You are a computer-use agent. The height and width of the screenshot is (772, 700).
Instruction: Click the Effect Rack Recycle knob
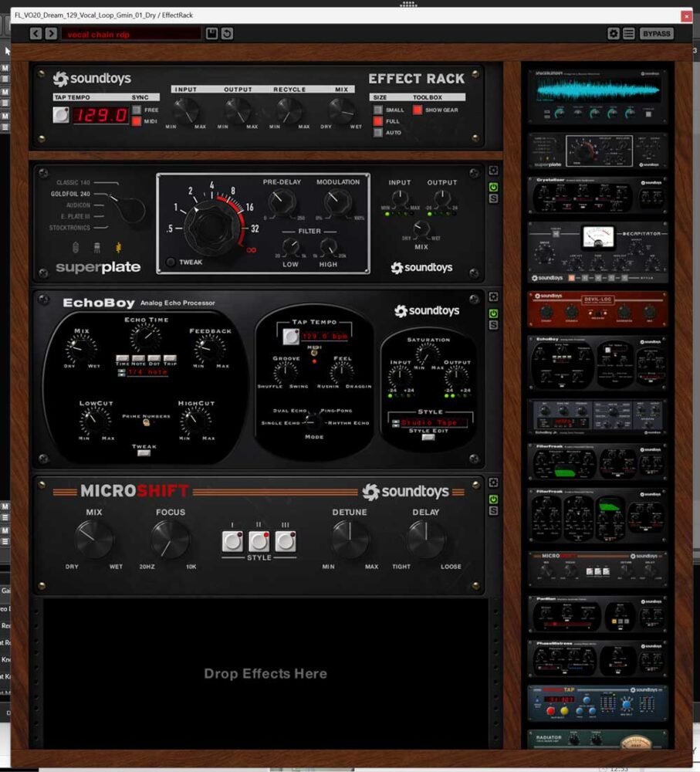[289, 110]
